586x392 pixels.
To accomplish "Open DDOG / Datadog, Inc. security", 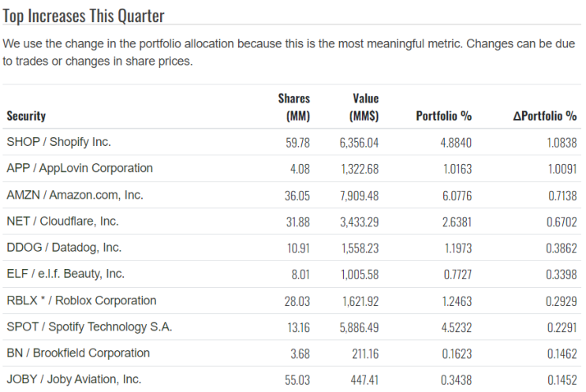I will [x=64, y=248].
